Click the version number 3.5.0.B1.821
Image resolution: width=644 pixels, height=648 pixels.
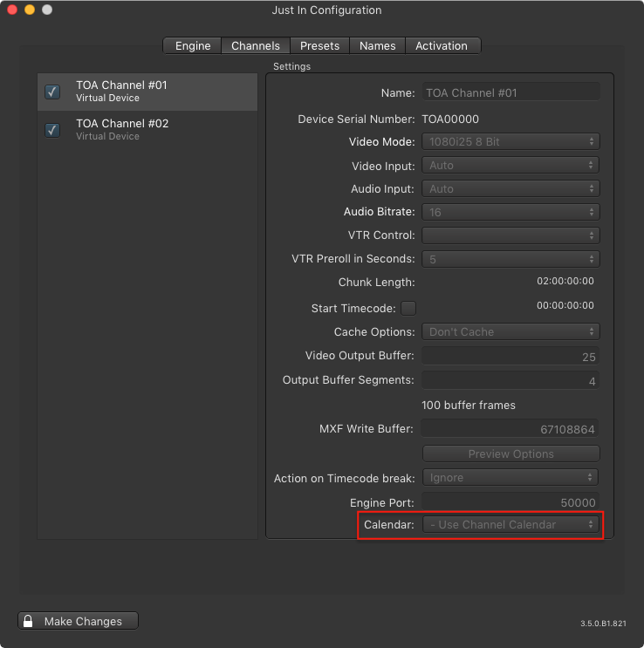click(x=603, y=624)
